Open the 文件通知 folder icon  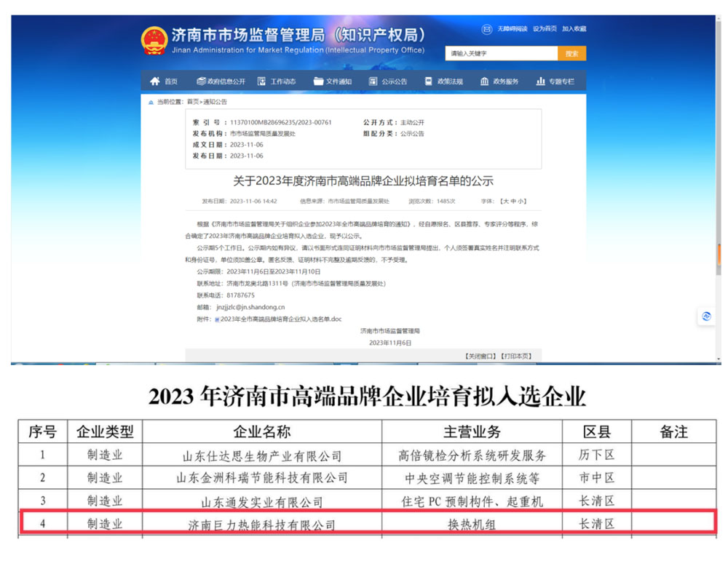pos(317,81)
